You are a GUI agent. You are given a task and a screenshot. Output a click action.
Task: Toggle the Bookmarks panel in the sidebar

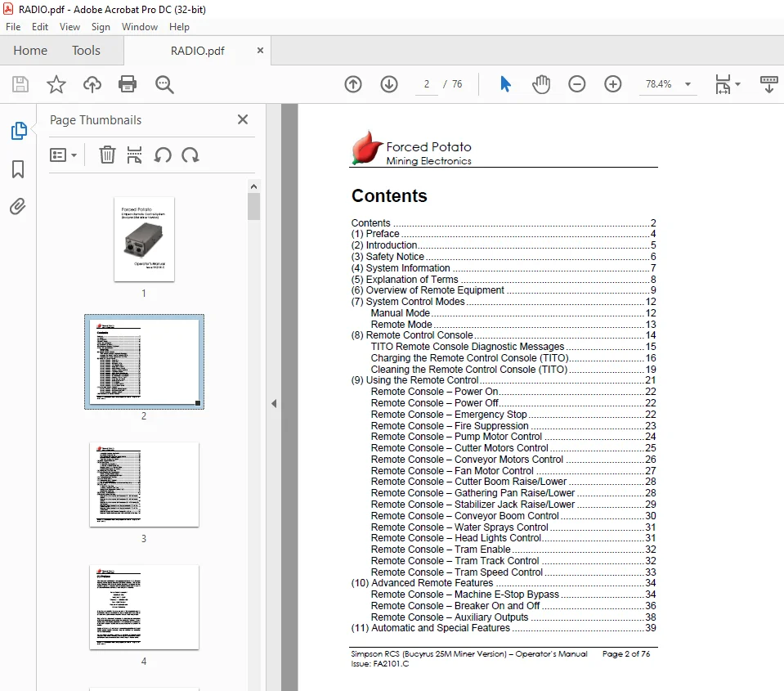click(18, 169)
